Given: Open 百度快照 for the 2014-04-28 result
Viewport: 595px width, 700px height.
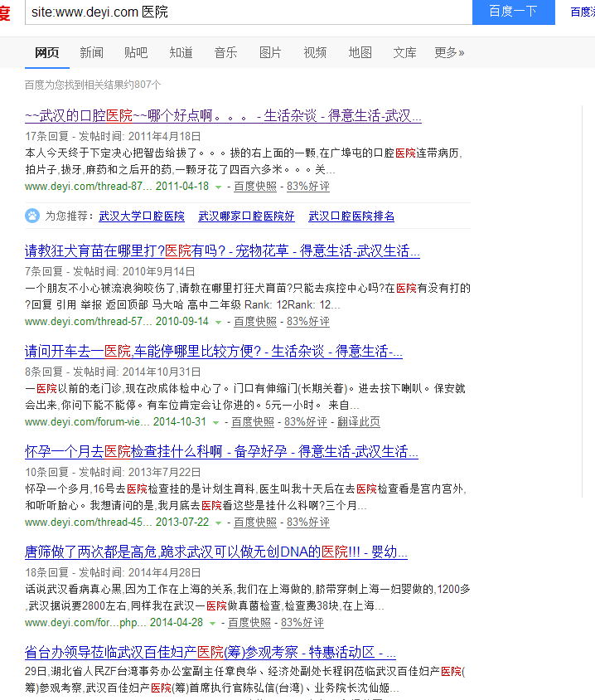Looking at the screenshot, I should click(x=249, y=623).
